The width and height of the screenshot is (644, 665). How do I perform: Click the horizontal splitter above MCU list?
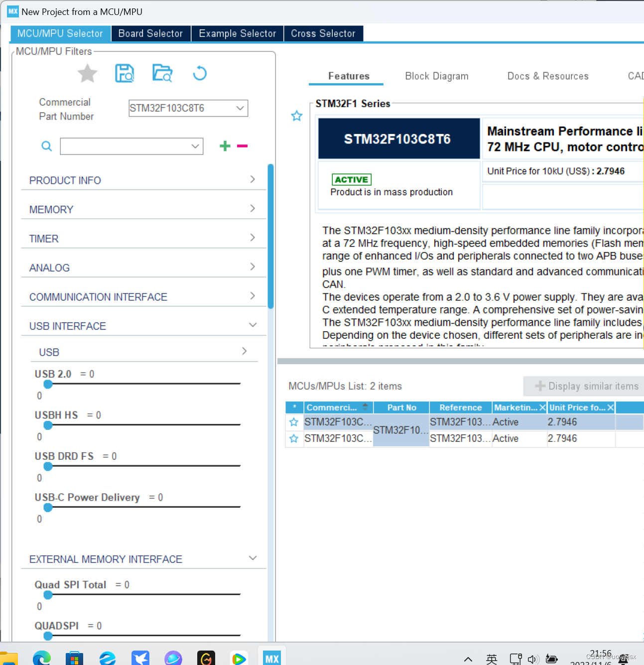click(461, 361)
